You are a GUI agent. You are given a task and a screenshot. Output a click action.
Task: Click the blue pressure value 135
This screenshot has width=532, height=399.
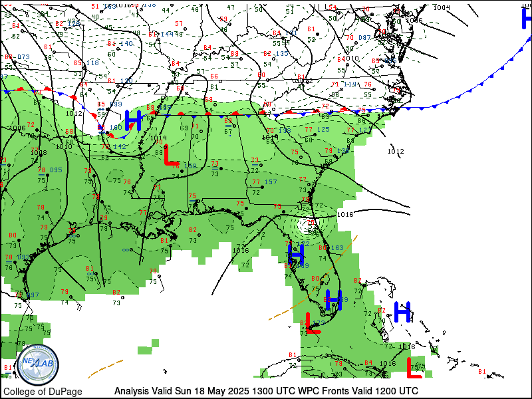282,54
